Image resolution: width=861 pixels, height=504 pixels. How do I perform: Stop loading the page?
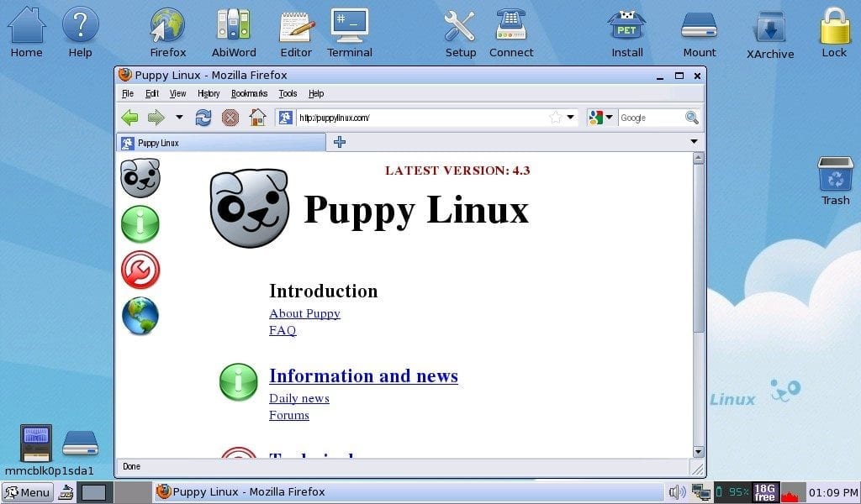(x=230, y=118)
